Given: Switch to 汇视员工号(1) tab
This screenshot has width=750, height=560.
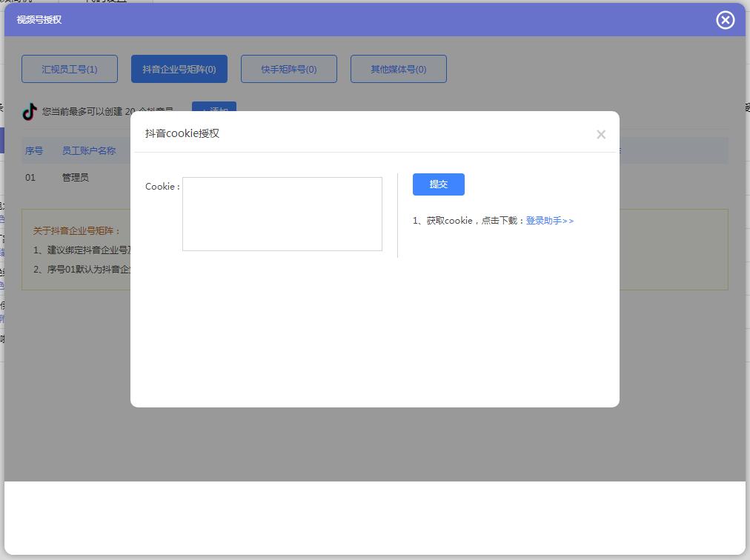Looking at the screenshot, I should [70, 69].
